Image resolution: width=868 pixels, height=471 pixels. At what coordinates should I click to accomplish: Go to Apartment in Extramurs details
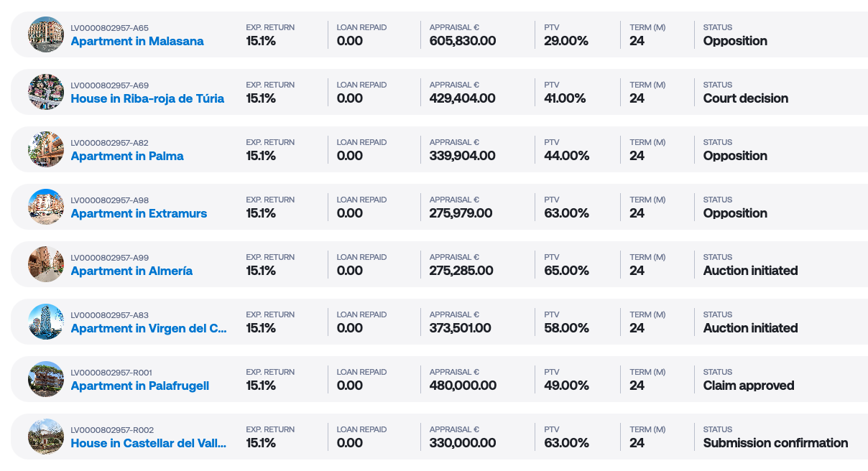[139, 214]
